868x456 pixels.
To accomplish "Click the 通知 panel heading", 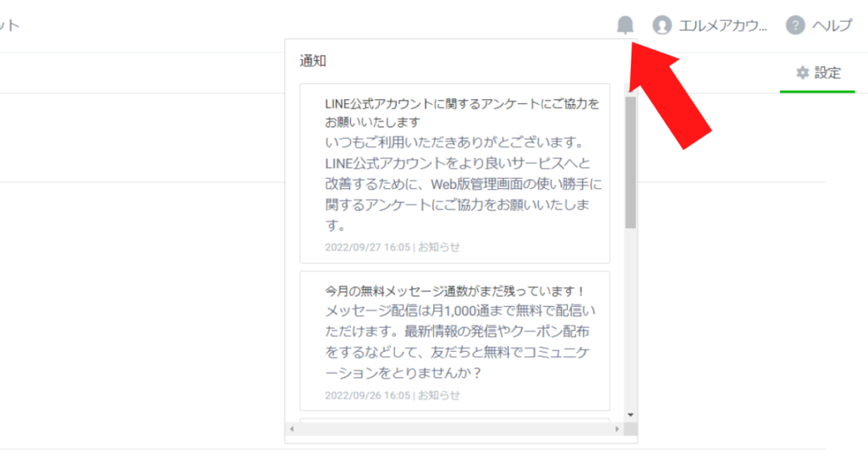I will click(x=313, y=61).
